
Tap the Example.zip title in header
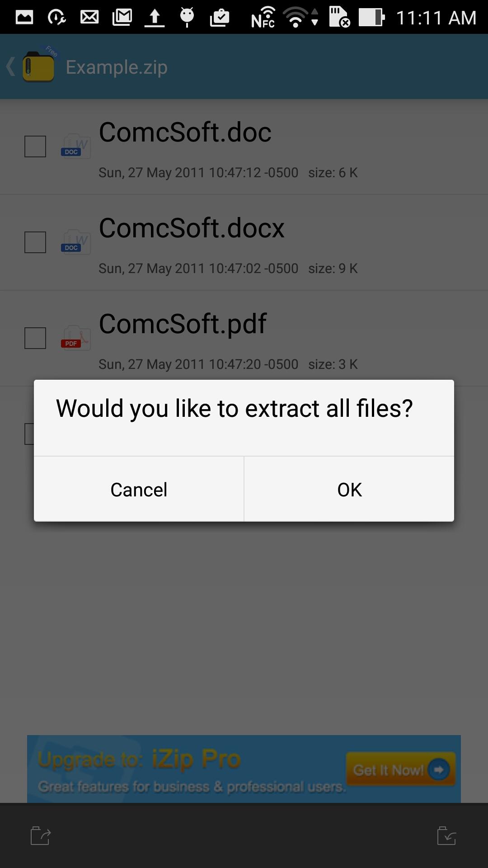(x=117, y=67)
